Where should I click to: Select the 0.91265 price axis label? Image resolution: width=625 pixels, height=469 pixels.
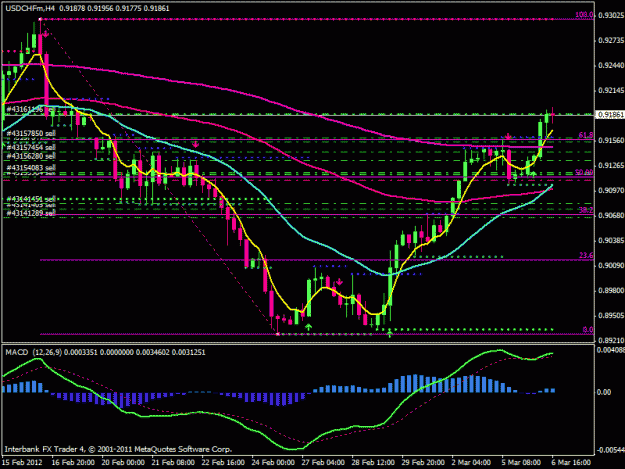click(611, 165)
